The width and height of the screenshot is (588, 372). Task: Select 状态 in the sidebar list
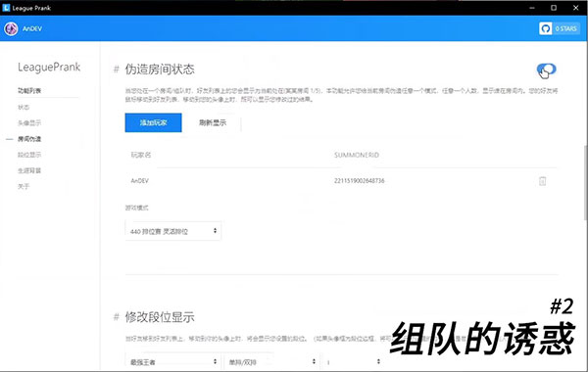(x=24, y=107)
